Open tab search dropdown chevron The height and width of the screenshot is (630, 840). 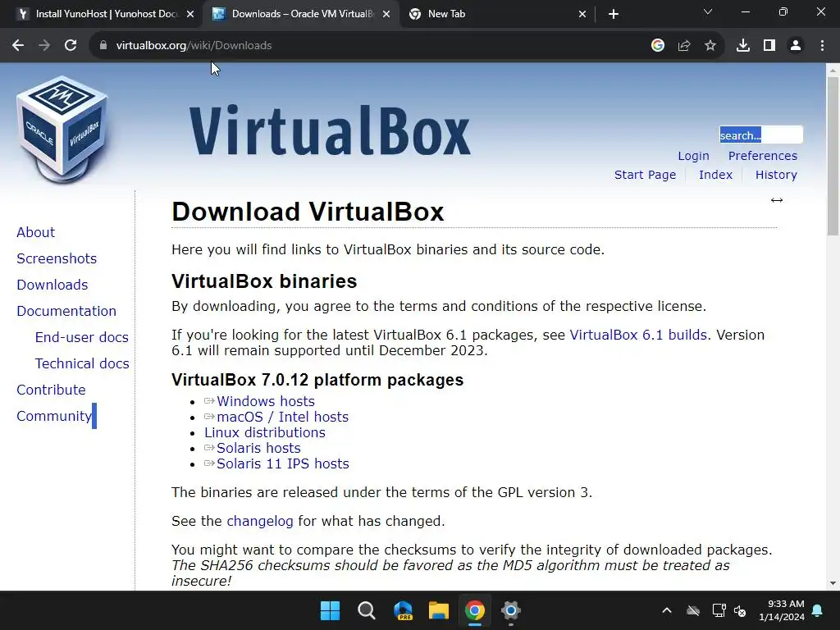tap(708, 11)
